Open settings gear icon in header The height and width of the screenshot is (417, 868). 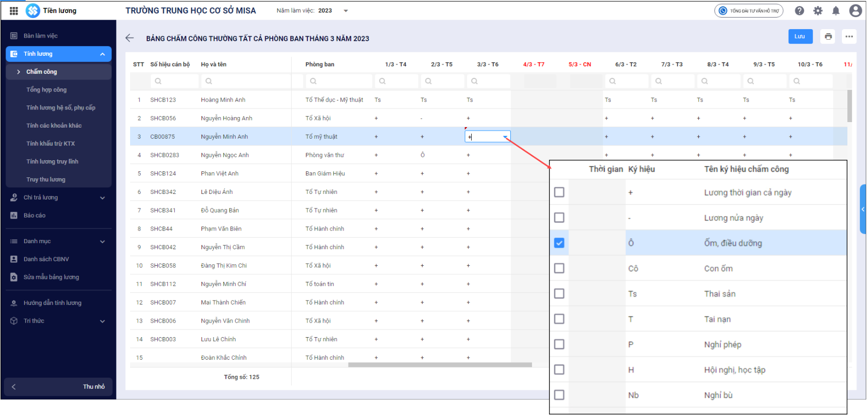[x=818, y=11]
